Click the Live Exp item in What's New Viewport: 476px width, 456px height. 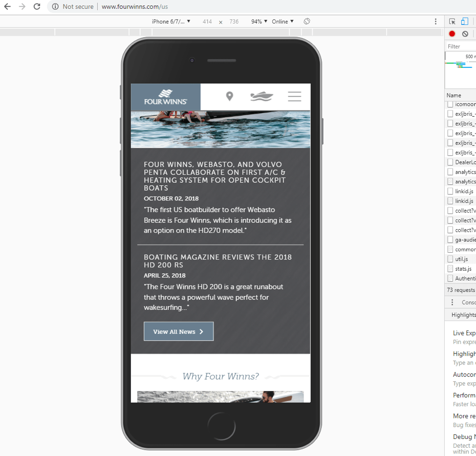[464, 333]
